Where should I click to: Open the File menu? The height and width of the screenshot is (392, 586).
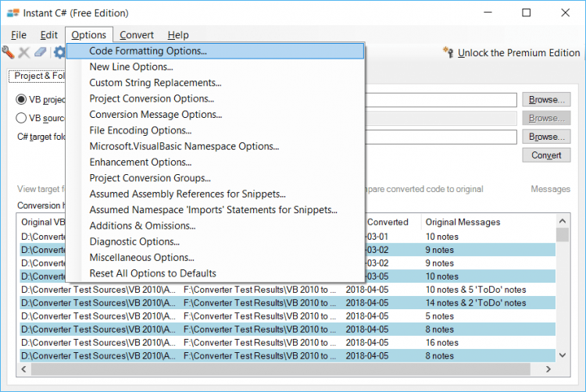click(x=19, y=35)
